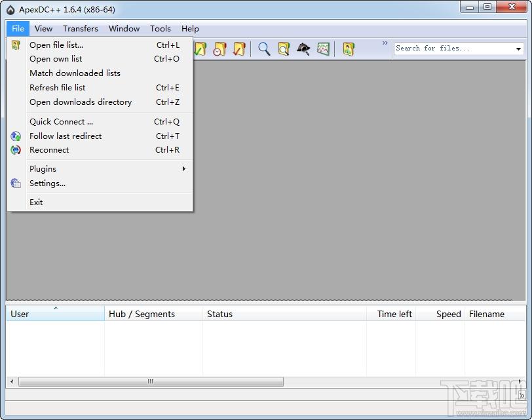532x420 pixels.
Task: Sort by the Time left column header
Action: click(391, 314)
